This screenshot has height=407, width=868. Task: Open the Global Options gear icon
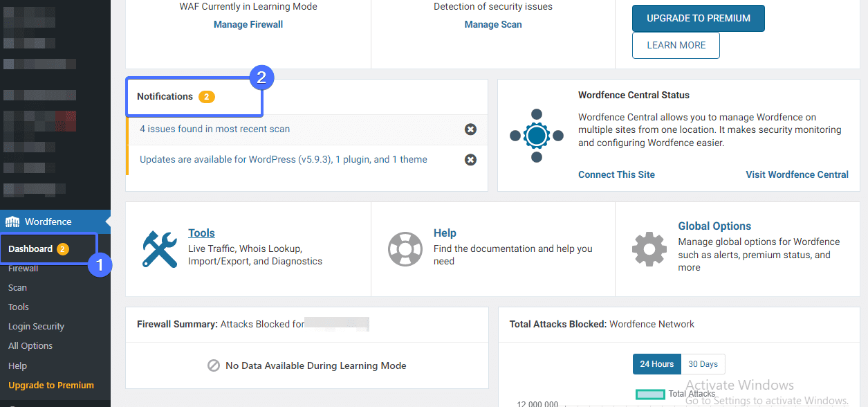coord(649,249)
